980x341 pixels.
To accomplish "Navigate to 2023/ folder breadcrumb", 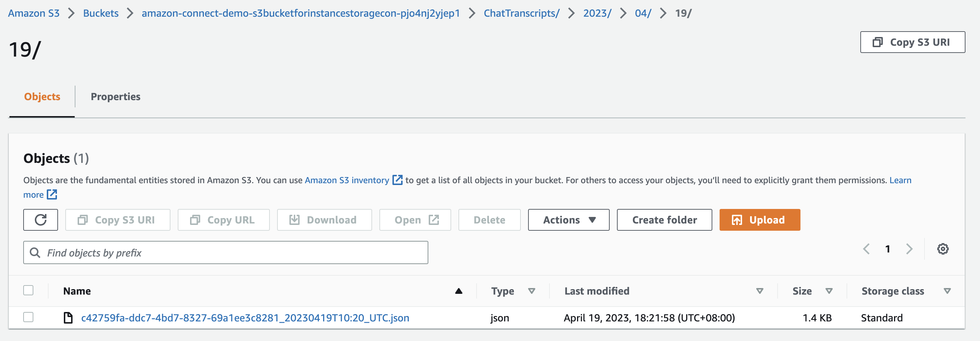I will click(x=597, y=13).
